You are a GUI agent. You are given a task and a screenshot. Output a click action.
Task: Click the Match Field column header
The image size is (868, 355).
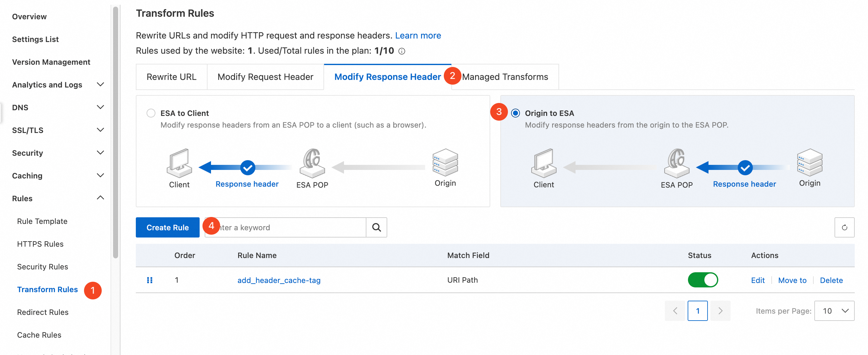click(x=468, y=255)
